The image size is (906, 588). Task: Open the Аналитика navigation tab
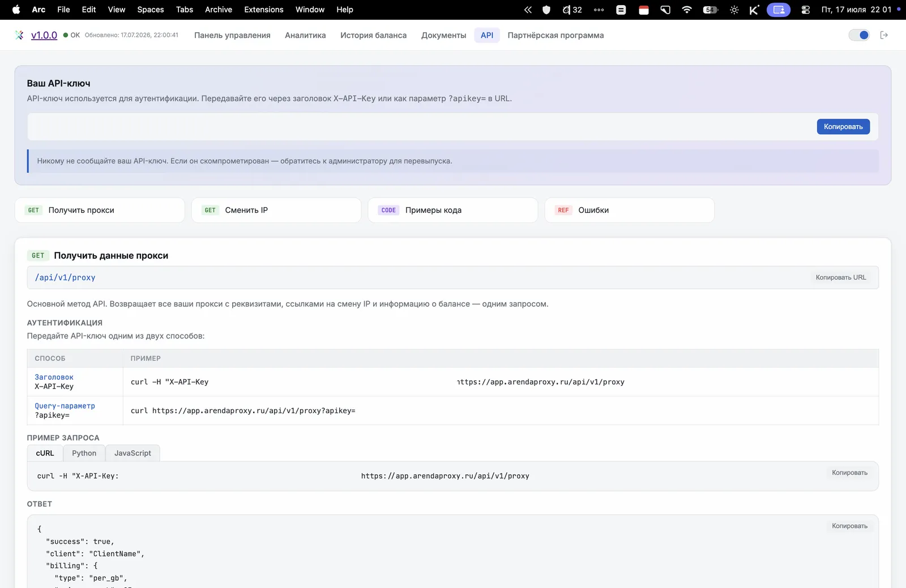tap(305, 35)
